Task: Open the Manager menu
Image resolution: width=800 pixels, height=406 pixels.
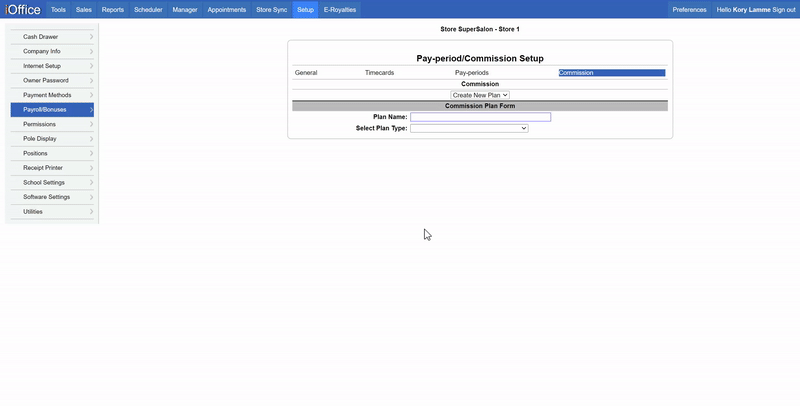Action: tap(185, 10)
